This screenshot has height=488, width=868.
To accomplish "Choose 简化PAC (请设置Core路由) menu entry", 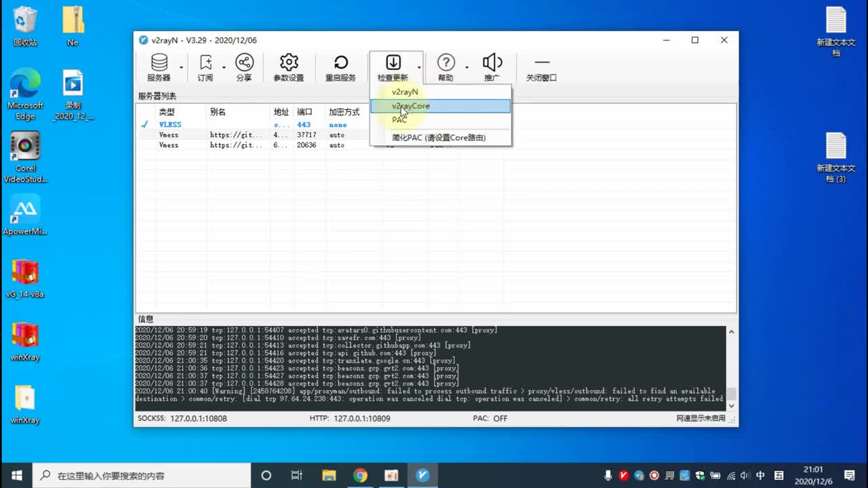I will (x=440, y=138).
